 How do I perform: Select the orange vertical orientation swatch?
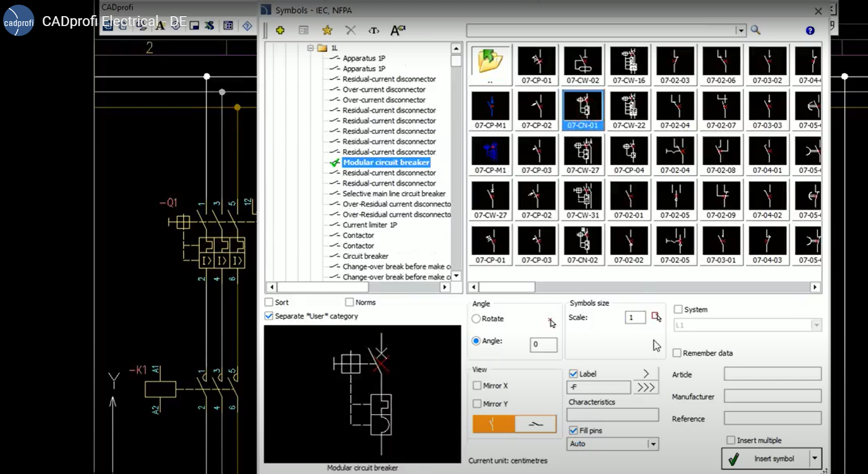click(493, 424)
